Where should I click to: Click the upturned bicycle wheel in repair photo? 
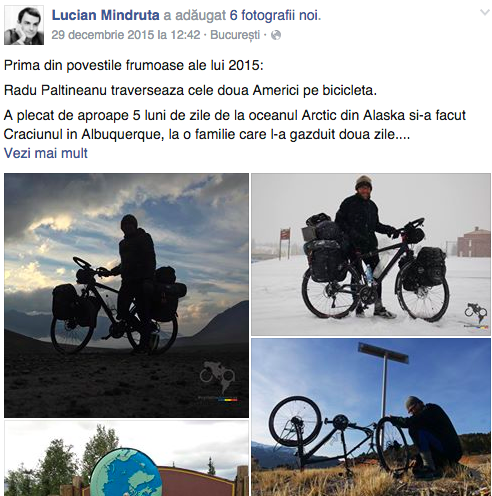point(295,421)
